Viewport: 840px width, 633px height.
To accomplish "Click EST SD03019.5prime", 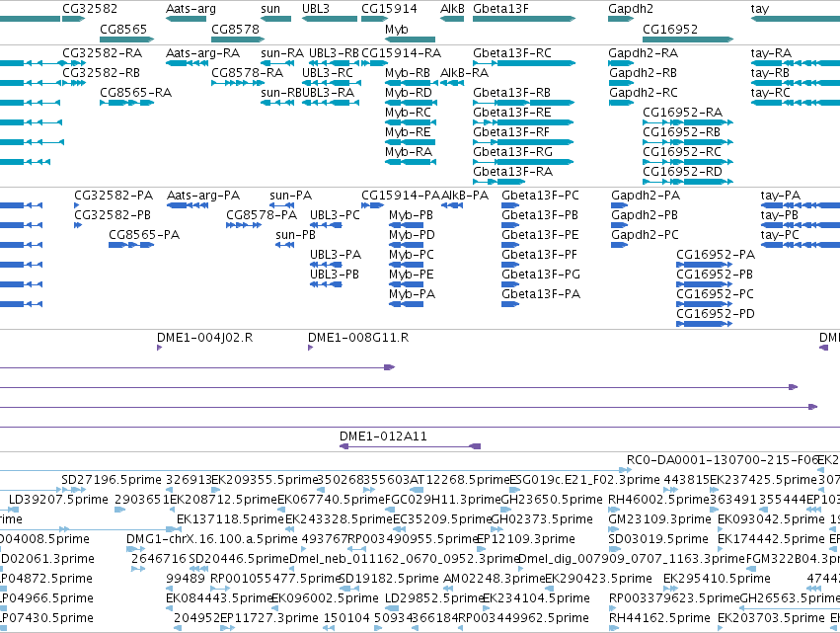I will [615, 549].
